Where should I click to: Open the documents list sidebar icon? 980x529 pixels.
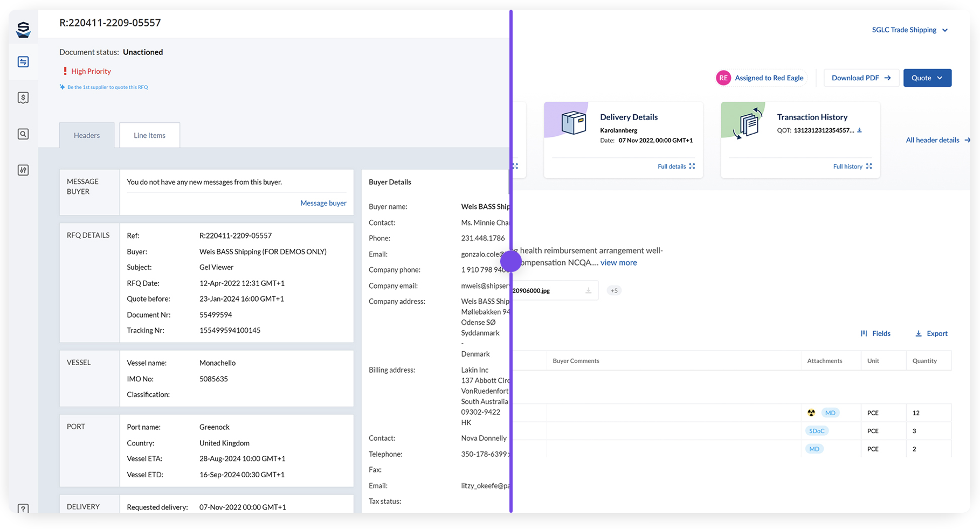pyautogui.click(x=23, y=62)
